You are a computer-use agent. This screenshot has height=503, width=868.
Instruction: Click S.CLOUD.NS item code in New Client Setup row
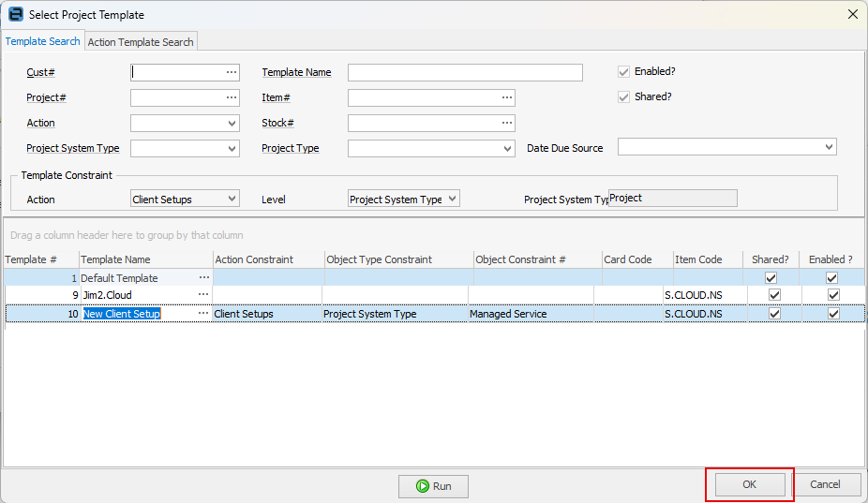click(694, 314)
